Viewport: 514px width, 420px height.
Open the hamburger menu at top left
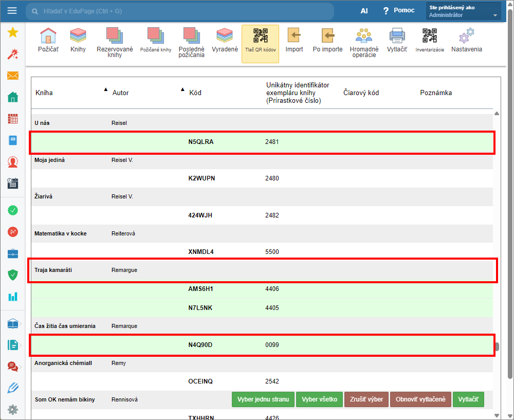click(x=12, y=11)
